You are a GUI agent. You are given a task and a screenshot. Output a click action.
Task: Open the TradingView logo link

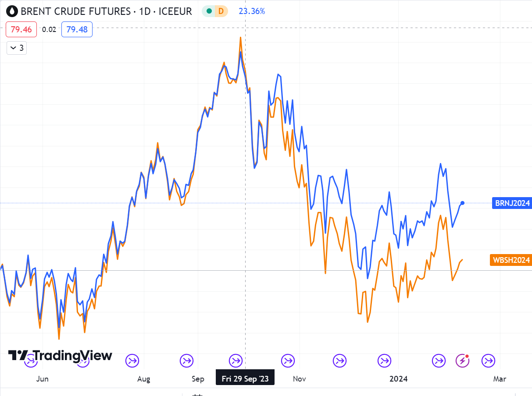(61, 355)
